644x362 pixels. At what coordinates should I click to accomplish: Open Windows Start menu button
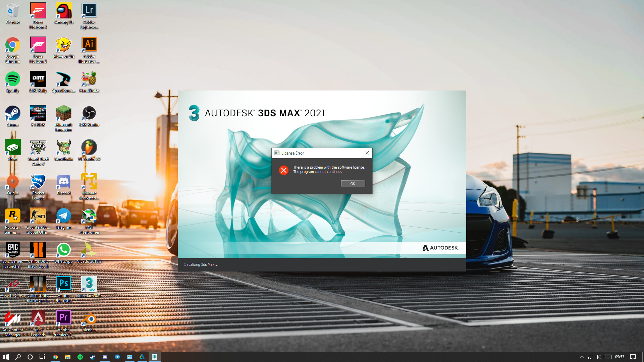[x=6, y=357]
